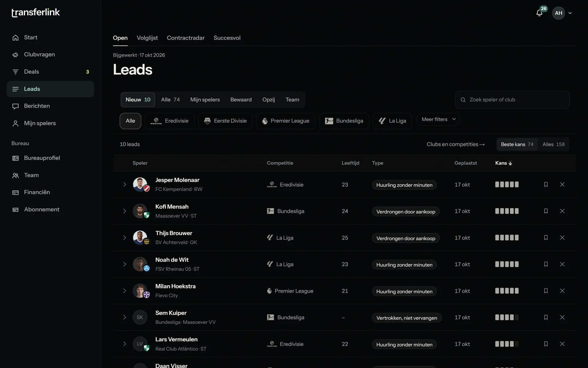This screenshot has width=588, height=368.
Task: Switch to the Succesvol tab
Action: point(227,38)
